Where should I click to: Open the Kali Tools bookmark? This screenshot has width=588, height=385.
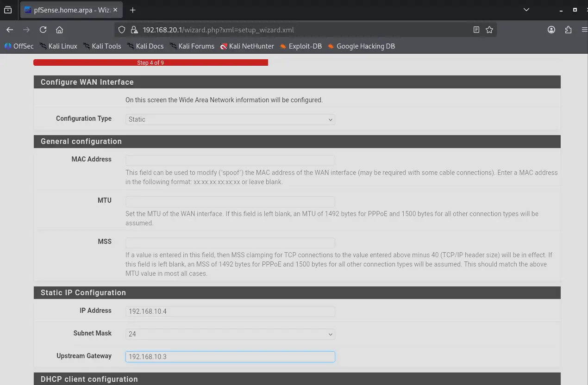tap(102, 46)
